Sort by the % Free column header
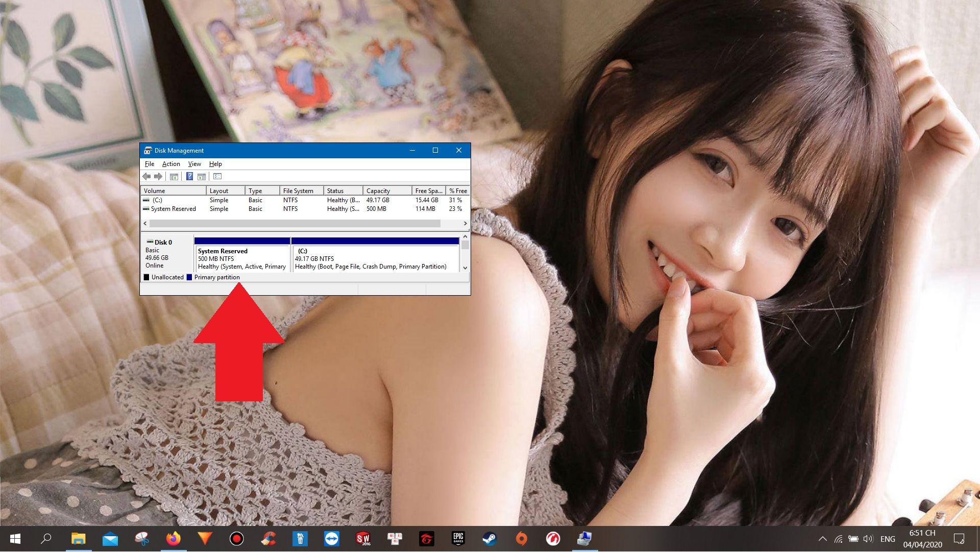Viewport: 980px width, 552px height. coord(458,191)
